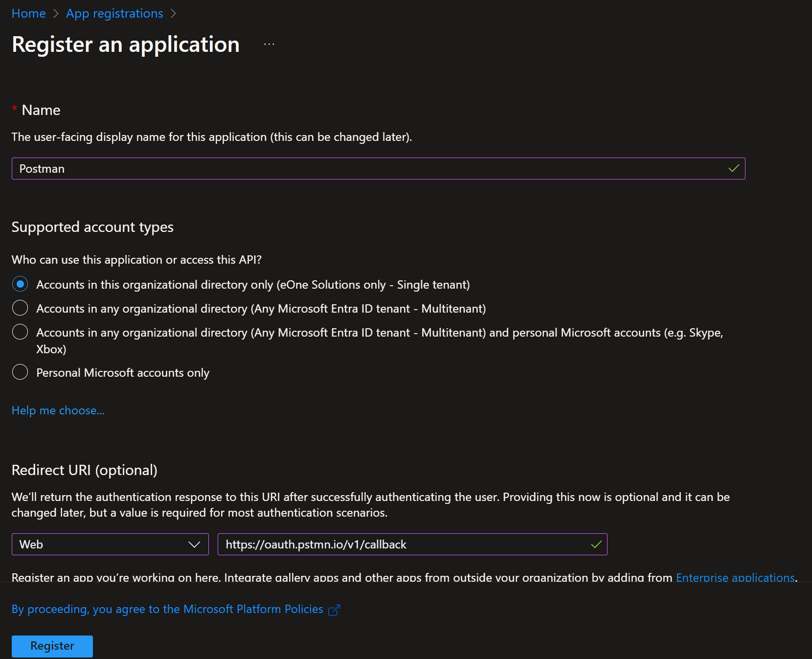Click the Register button

[x=52, y=646]
